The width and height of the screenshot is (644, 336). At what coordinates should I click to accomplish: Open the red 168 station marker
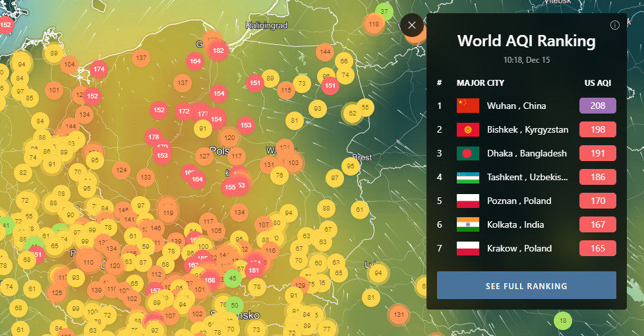tap(210, 280)
